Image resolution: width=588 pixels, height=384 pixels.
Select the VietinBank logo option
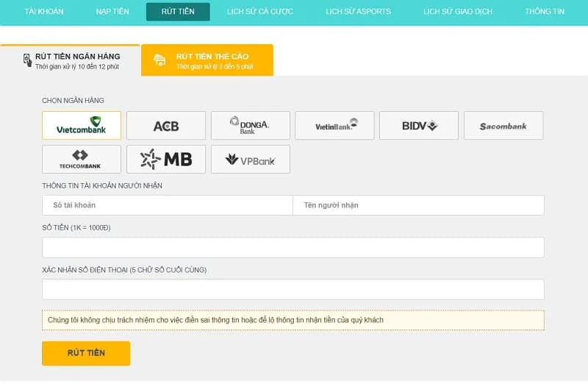click(334, 126)
